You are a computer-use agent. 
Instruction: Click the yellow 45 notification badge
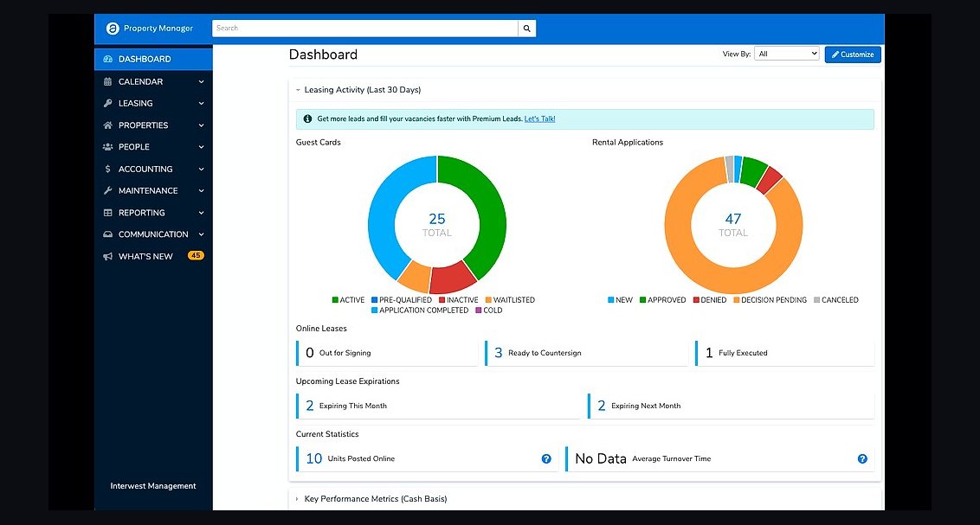[x=196, y=256]
